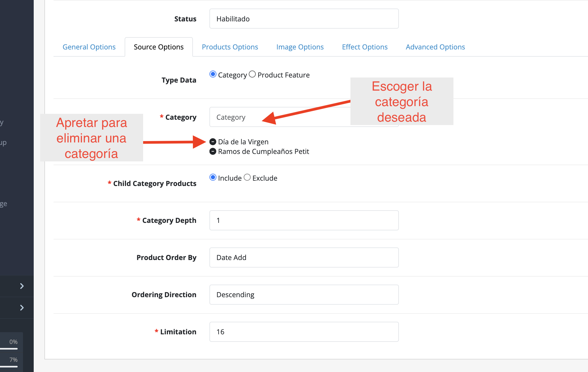
Task: Expand the upper sidebar chevron arrow
Action: click(22, 286)
